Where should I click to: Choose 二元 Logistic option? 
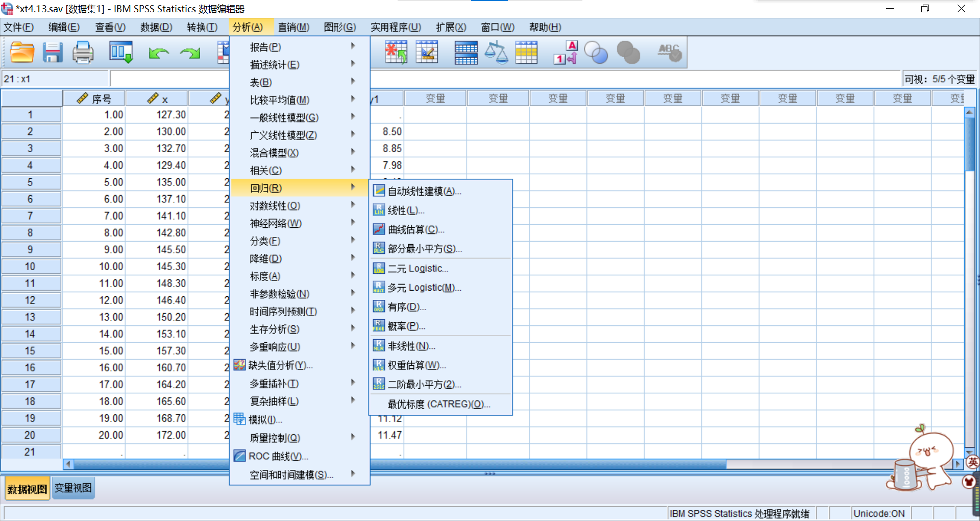pyautogui.click(x=440, y=268)
